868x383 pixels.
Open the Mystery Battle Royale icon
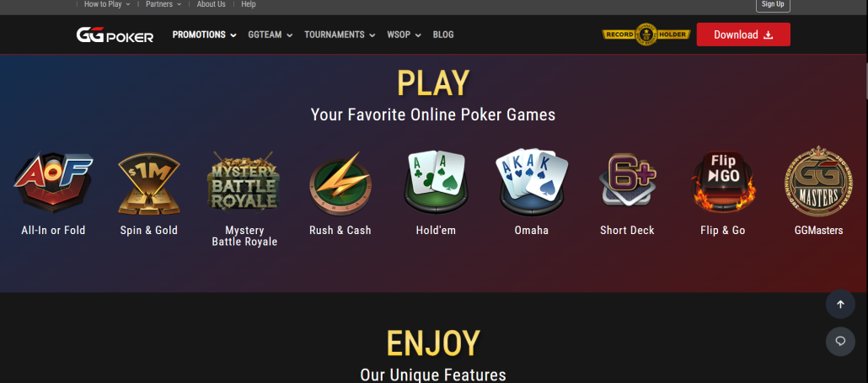244,181
